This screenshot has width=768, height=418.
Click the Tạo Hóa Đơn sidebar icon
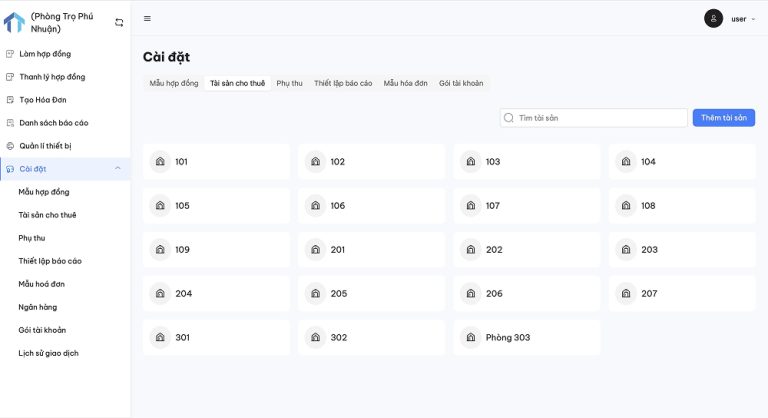pos(10,100)
